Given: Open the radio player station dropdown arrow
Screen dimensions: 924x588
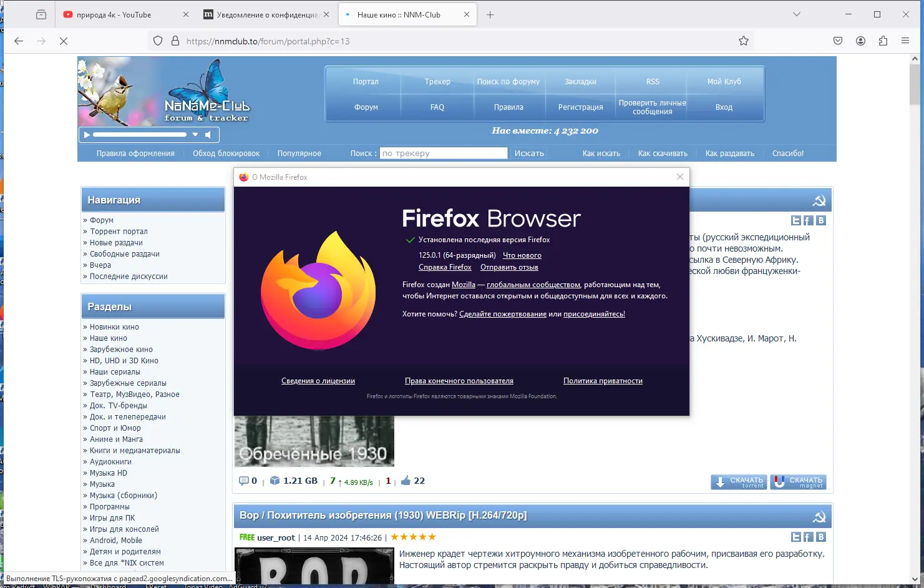Looking at the screenshot, I should point(195,135).
